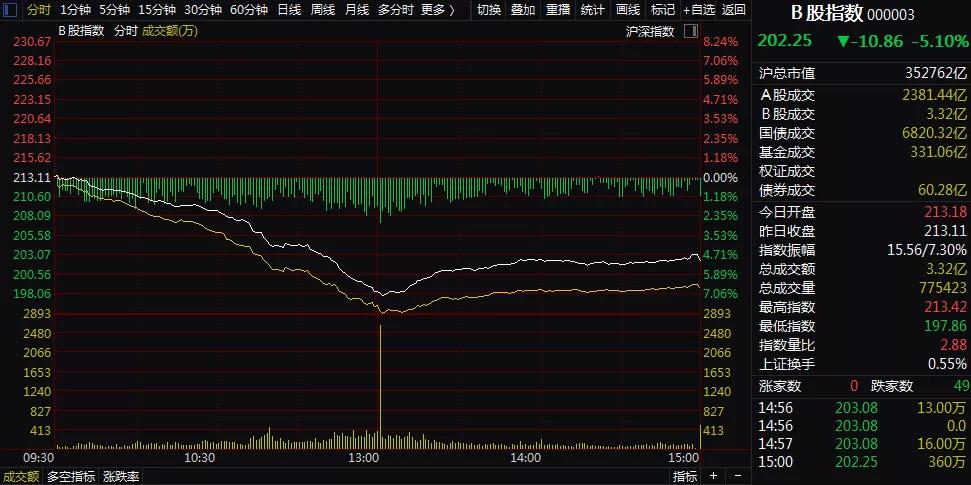971x485 pixels.
Task: Add index via +自选 button
Action: click(699, 10)
